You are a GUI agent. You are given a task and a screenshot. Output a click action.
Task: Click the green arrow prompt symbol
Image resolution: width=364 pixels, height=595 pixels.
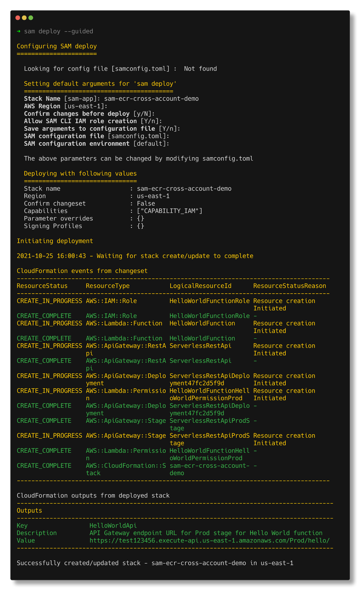pos(18,31)
